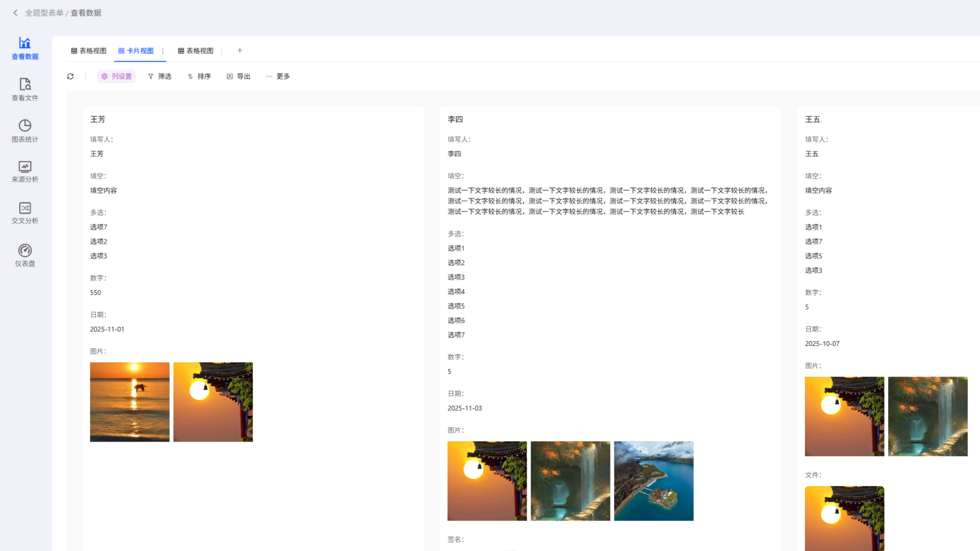Open 王芳's sunset sea thumbnail image
Screen dimensions: 980x551
130,402
